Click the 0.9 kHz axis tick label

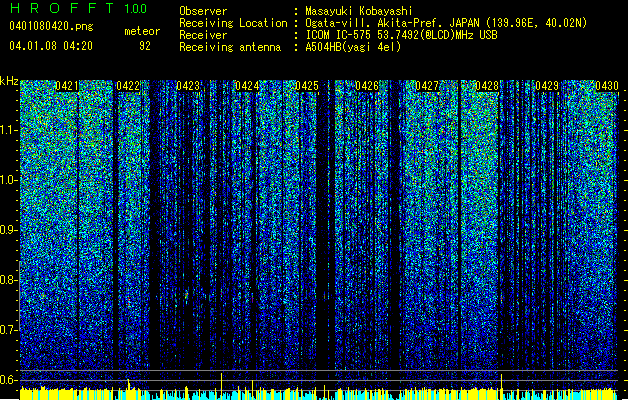click(7, 230)
